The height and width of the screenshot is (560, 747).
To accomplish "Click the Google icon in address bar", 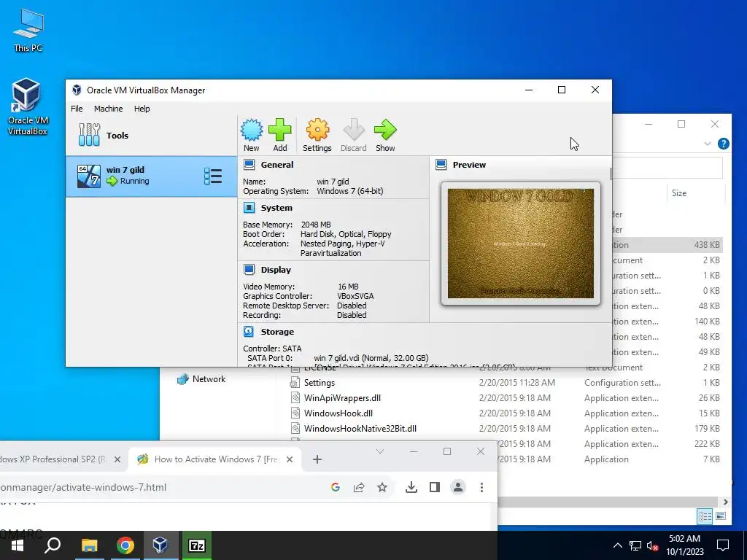I will point(336,487).
